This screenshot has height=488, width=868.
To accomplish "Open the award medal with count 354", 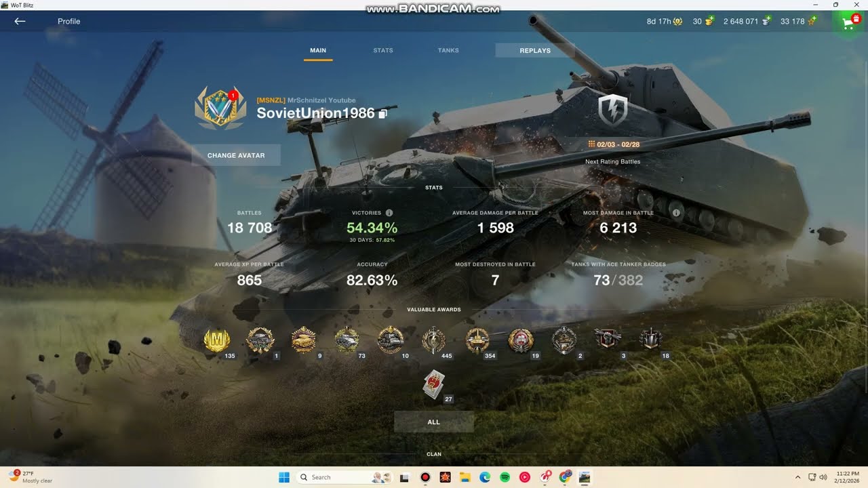I will [477, 340].
